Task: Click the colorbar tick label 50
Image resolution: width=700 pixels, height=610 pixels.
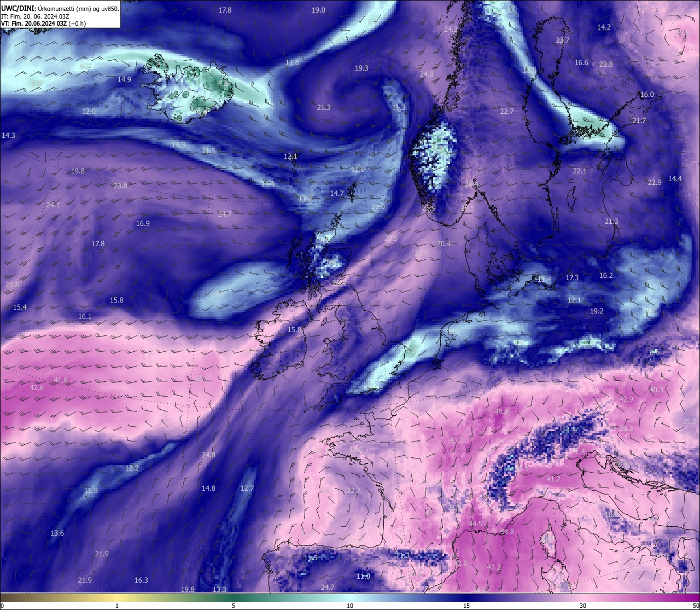Action: point(695,606)
